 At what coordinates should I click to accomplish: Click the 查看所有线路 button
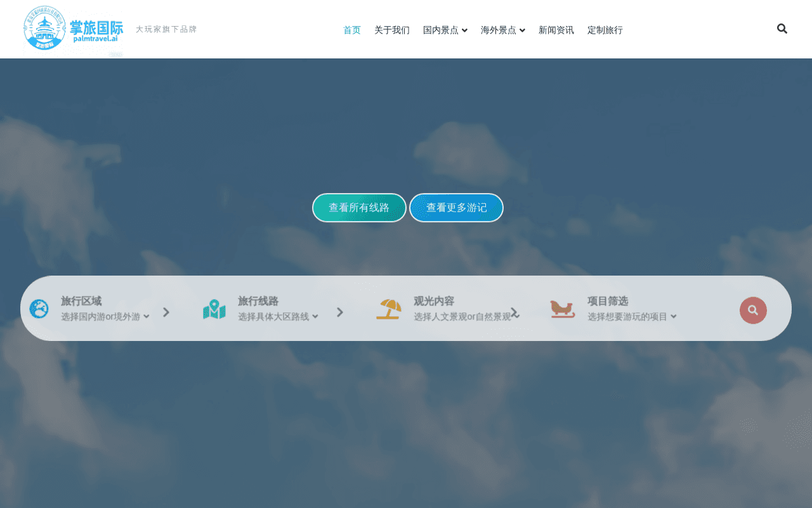click(x=359, y=208)
